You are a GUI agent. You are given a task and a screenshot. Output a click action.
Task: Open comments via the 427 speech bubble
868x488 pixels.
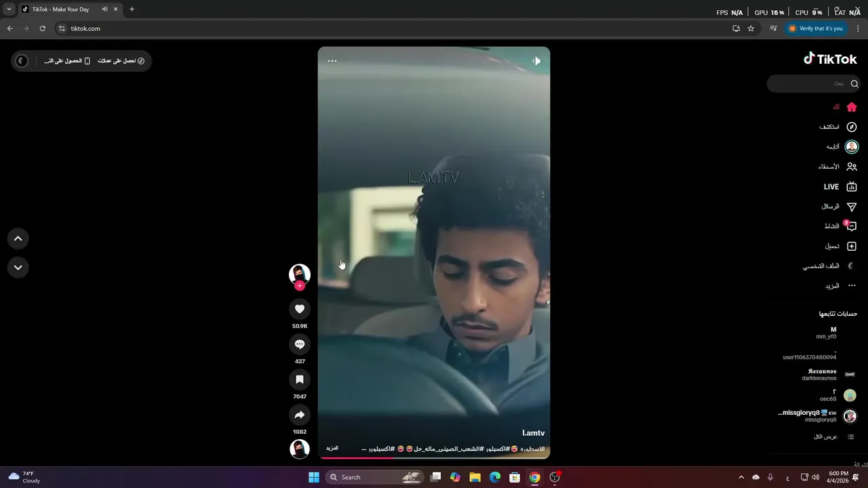300,344
